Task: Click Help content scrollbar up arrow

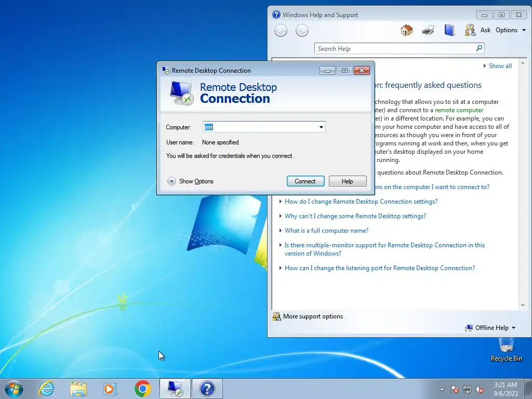Action: pos(523,63)
